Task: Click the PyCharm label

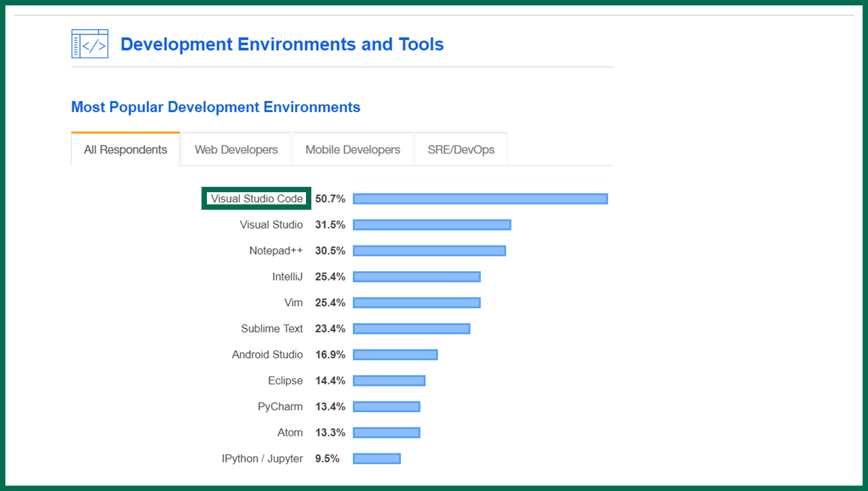Action: 280,407
